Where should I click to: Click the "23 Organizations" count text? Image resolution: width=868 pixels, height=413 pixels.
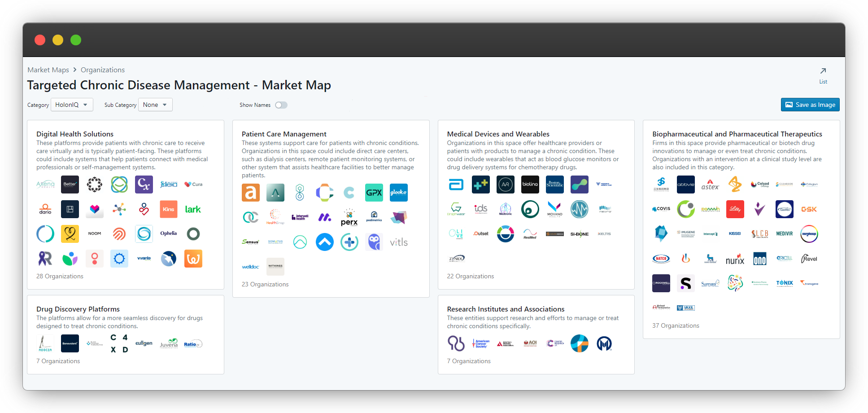[265, 284]
